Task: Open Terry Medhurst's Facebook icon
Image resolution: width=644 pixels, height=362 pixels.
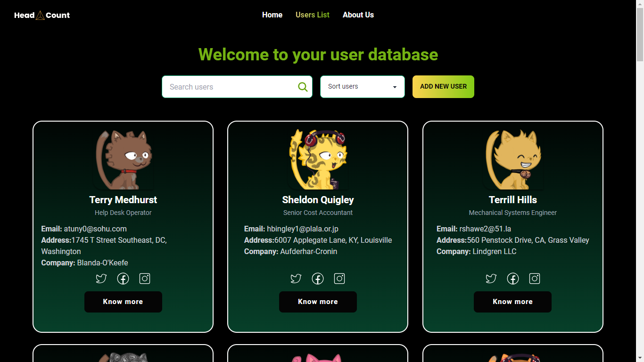Action: click(123, 279)
